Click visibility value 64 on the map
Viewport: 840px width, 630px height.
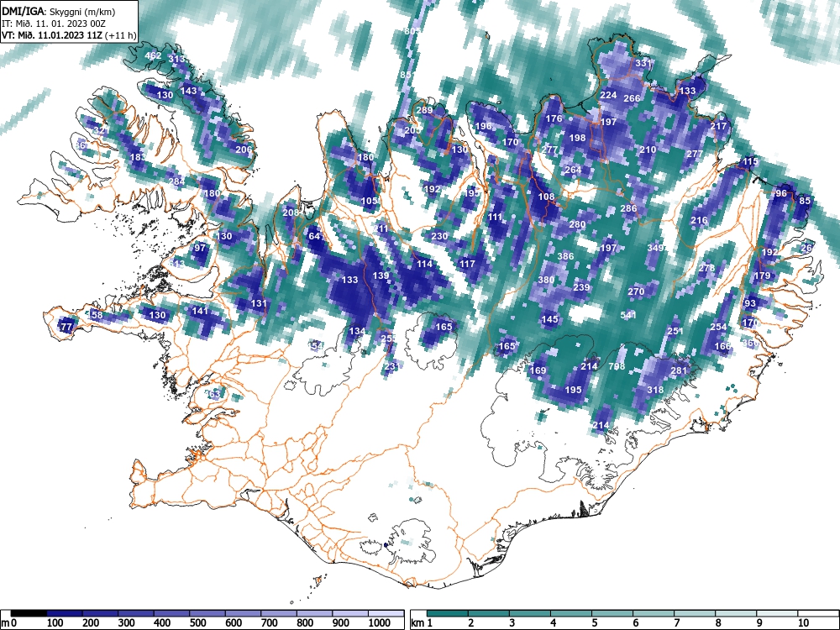pyautogui.click(x=314, y=236)
